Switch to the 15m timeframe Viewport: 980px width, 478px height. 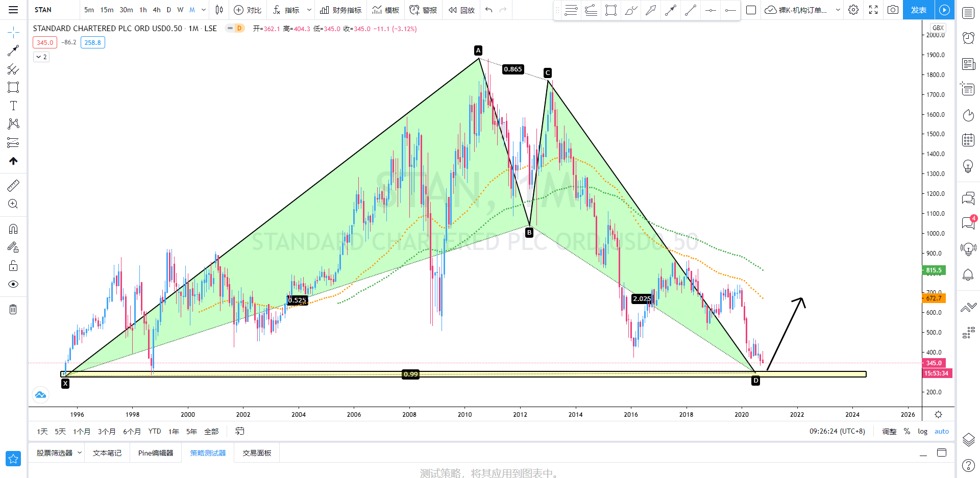[x=107, y=10]
